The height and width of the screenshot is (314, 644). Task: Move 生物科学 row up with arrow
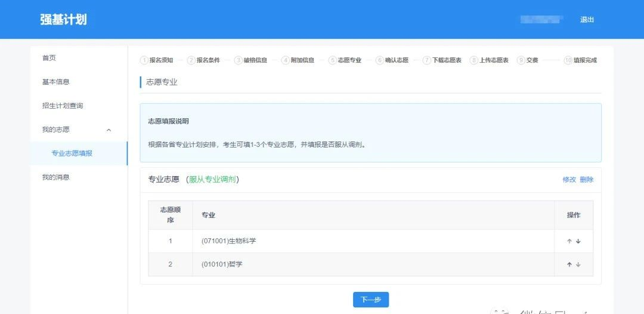569,241
